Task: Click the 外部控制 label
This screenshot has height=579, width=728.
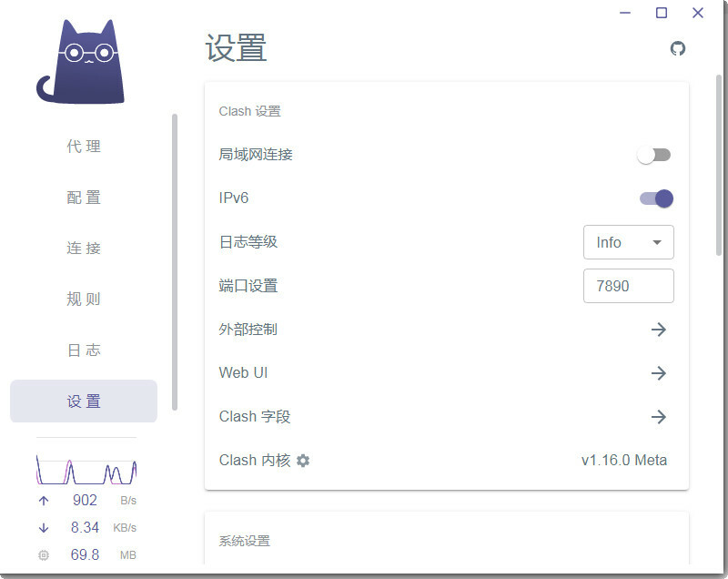Action: point(248,330)
